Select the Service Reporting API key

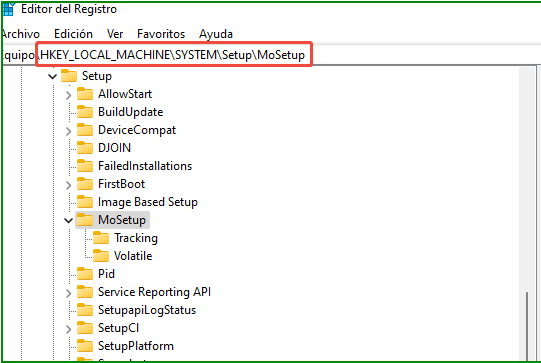click(154, 292)
